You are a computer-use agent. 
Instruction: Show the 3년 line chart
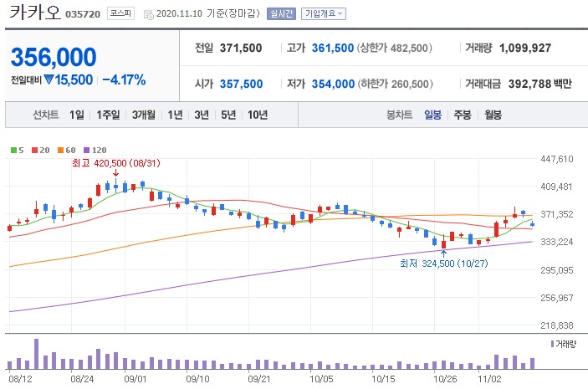point(202,115)
